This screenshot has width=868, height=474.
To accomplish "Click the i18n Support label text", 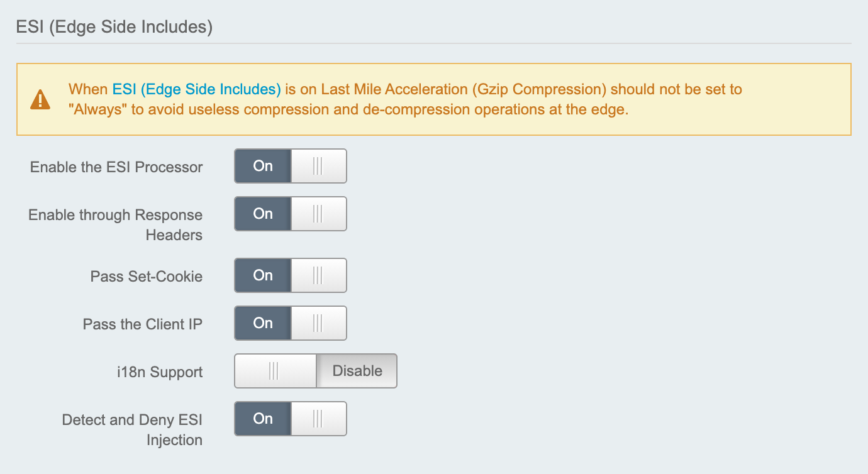I will (x=155, y=372).
